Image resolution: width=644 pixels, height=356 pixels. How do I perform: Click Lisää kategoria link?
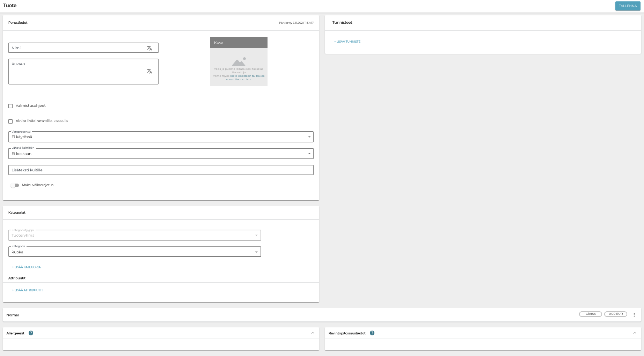[x=27, y=267]
